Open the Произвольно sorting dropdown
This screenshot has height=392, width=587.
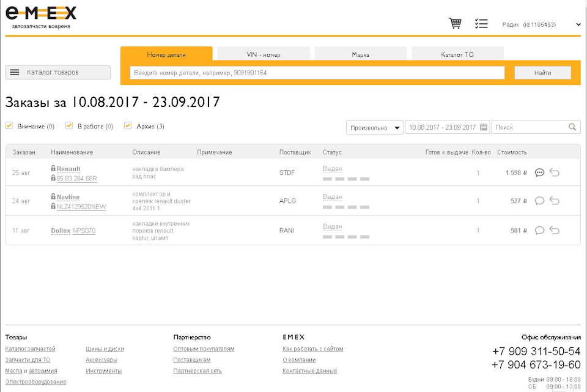point(374,127)
